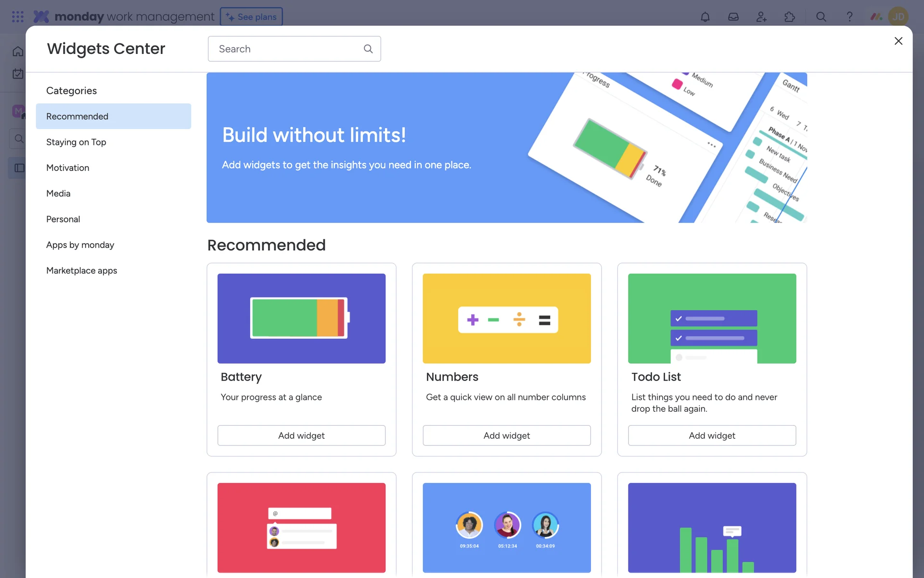Open the help question mark icon
This screenshot has width=924, height=578.
click(x=849, y=17)
